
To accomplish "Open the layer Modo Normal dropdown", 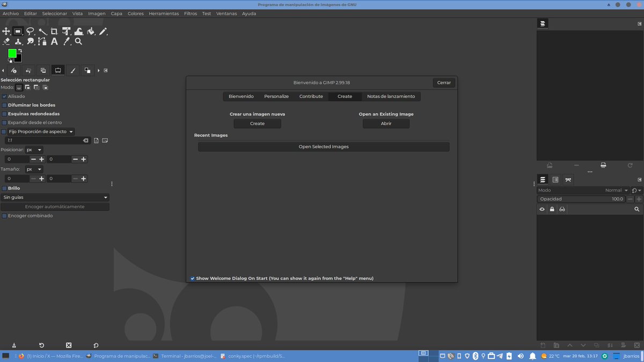I will [x=583, y=190].
